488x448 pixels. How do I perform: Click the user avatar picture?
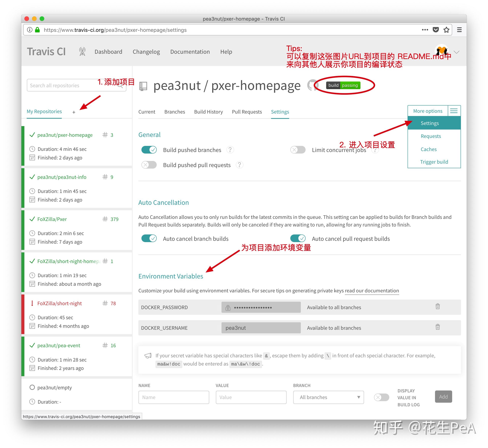coord(441,51)
